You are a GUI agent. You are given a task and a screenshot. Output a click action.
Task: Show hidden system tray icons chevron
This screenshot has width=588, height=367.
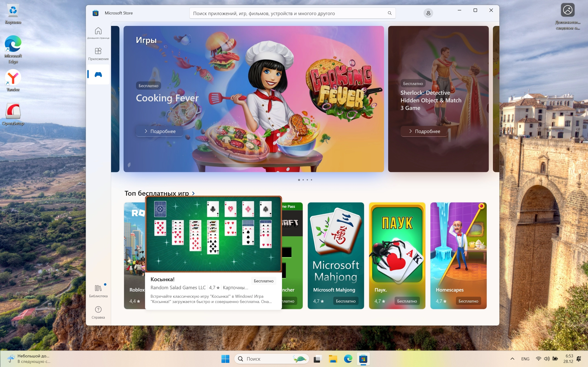(512, 359)
